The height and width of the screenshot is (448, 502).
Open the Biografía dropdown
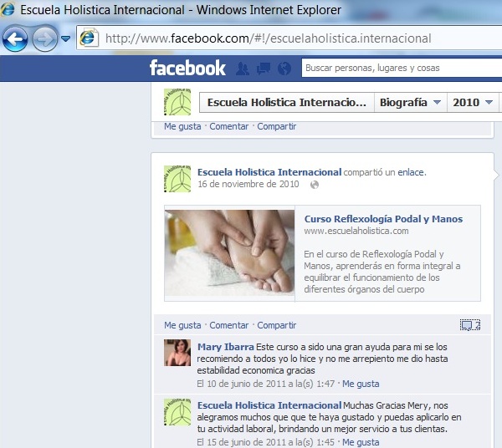click(411, 102)
